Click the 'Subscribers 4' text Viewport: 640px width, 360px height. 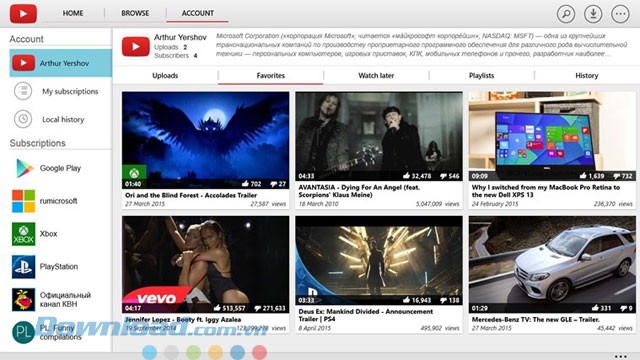176,56
